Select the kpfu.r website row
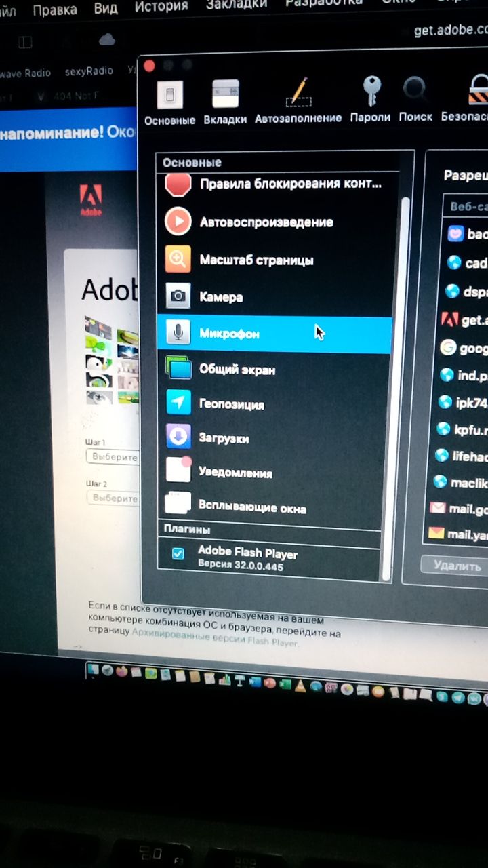 pos(462,429)
